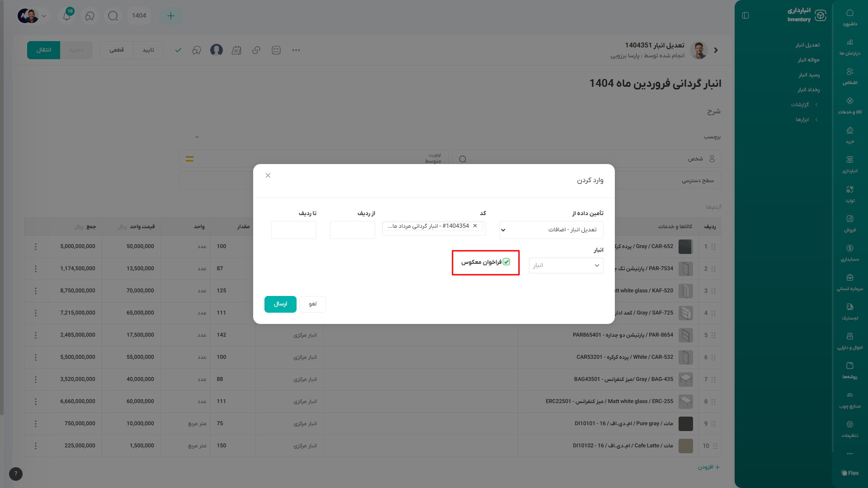The height and width of the screenshot is (488, 868).
Task: Toggle the فراخوان معکوس checkbox
Action: 506,262
